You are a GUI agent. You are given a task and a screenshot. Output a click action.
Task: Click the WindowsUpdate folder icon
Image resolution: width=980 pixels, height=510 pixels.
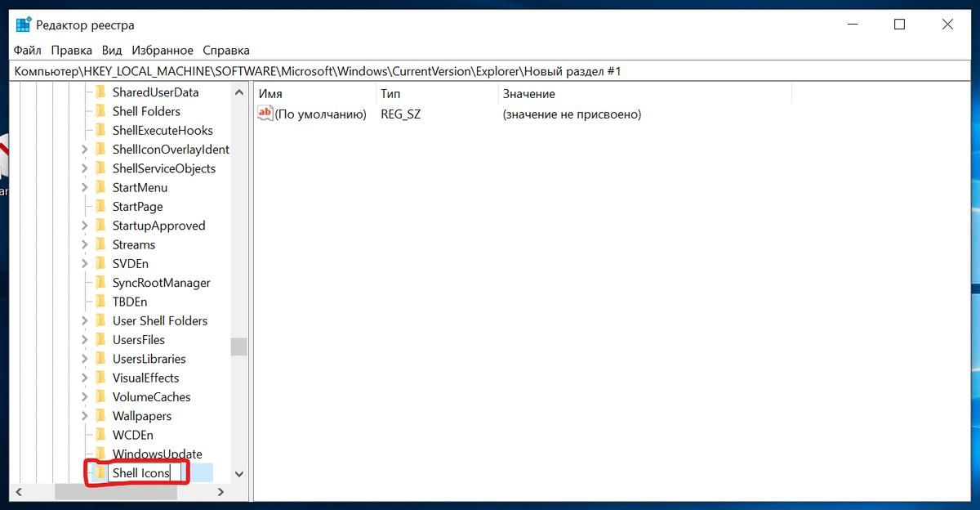pos(100,454)
